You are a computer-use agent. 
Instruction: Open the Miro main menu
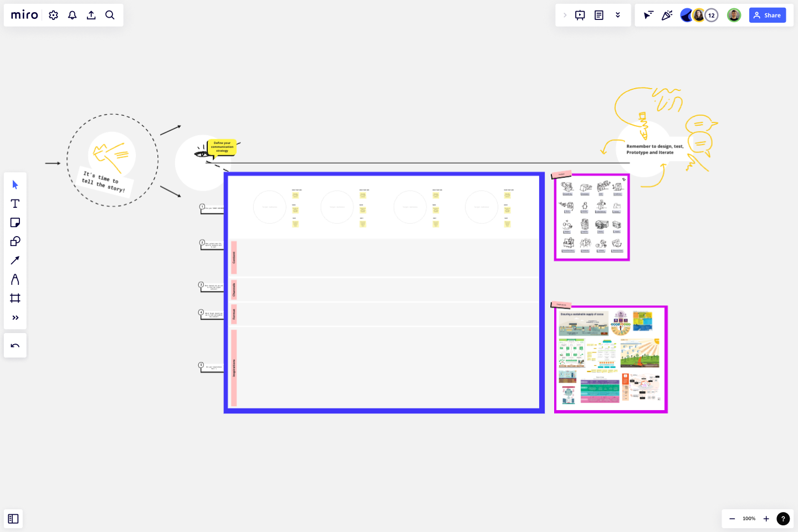pyautogui.click(x=24, y=15)
